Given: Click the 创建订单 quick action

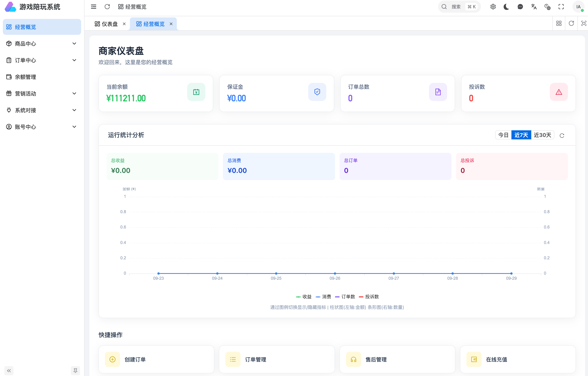Looking at the screenshot, I should [x=156, y=359].
